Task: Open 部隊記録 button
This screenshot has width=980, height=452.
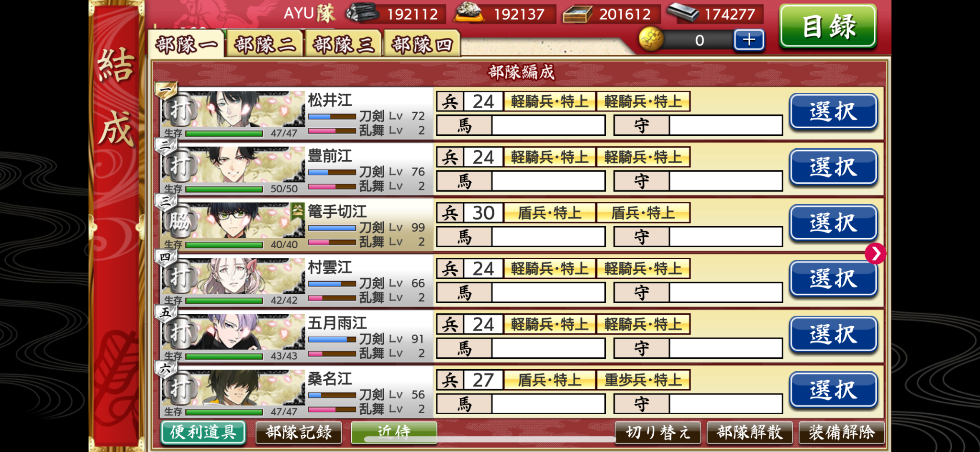Action: [x=299, y=432]
